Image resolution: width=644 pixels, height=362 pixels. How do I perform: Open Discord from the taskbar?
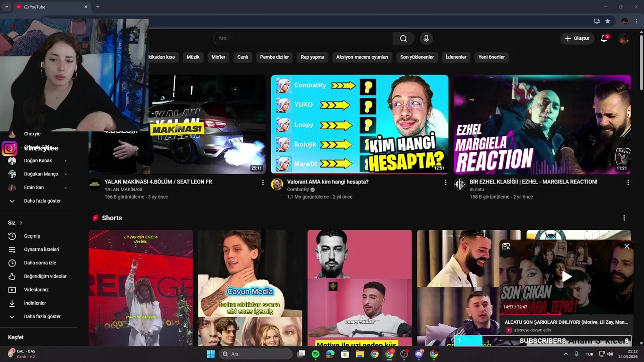coord(419,354)
